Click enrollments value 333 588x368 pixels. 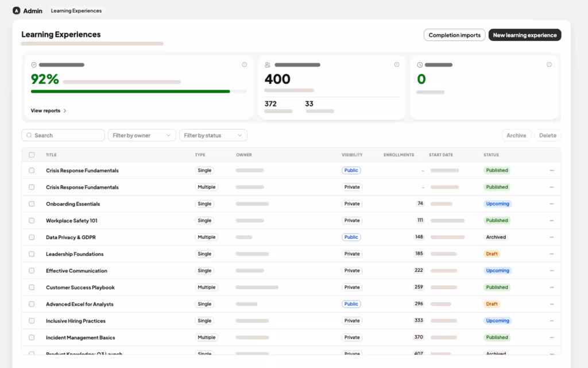point(419,321)
